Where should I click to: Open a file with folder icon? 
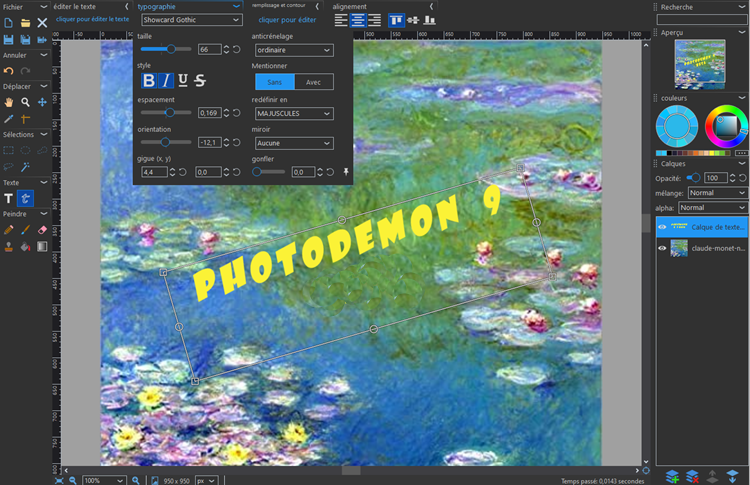click(25, 22)
